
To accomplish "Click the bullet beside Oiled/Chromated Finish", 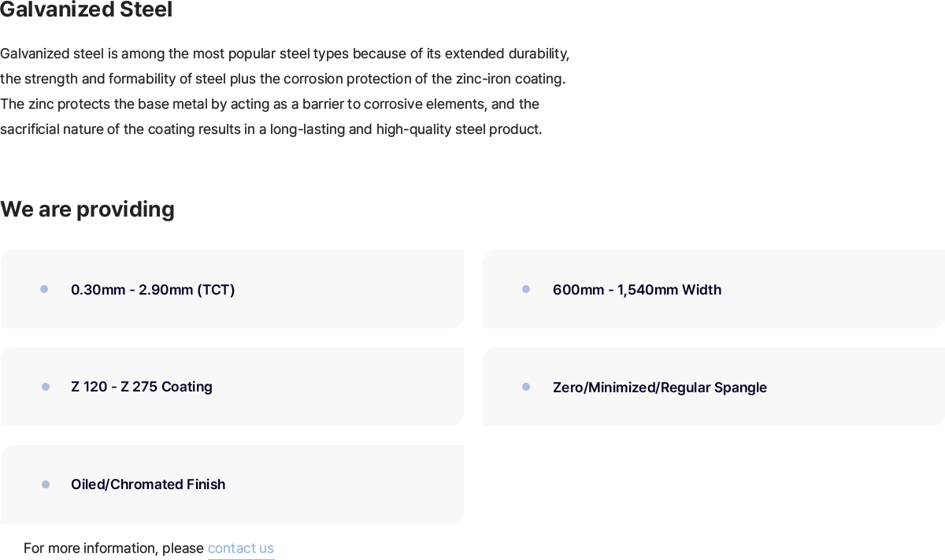I will (46, 484).
